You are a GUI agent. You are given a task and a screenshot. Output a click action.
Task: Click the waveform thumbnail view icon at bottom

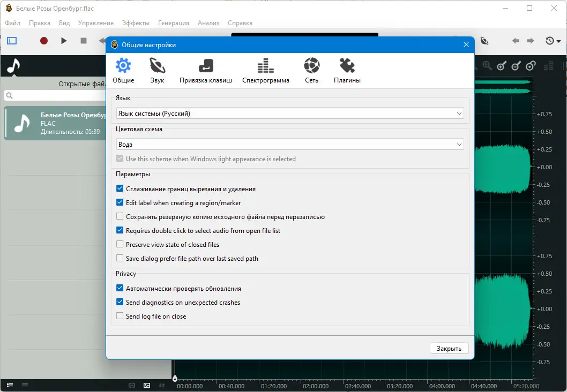[147, 386]
